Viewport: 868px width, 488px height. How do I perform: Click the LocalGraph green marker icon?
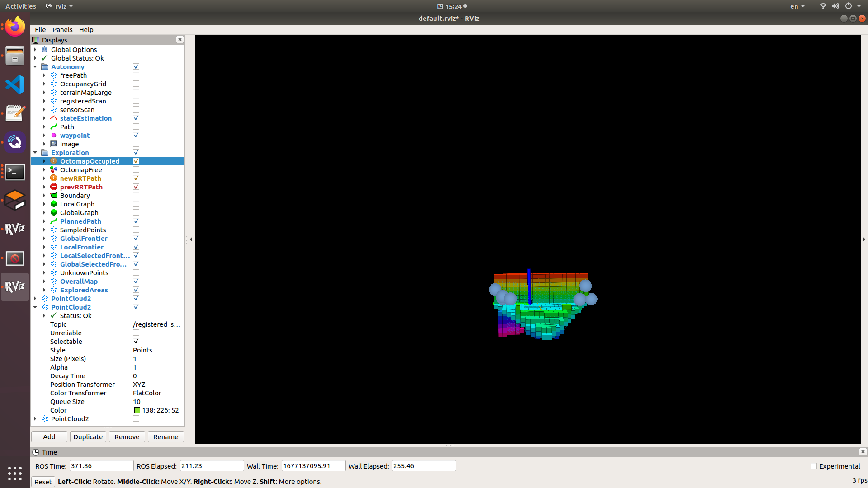[54, 204]
